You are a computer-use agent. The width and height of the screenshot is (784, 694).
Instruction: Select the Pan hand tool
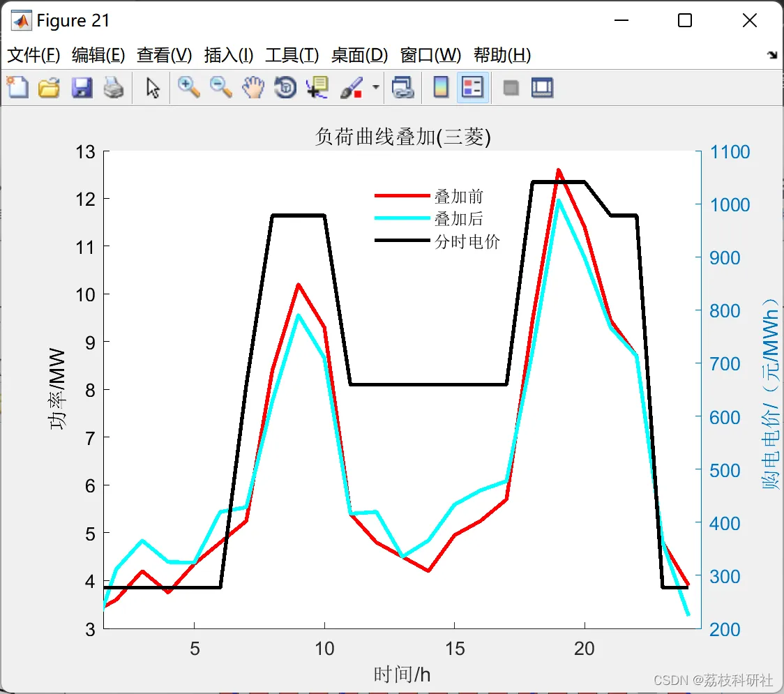click(x=253, y=87)
